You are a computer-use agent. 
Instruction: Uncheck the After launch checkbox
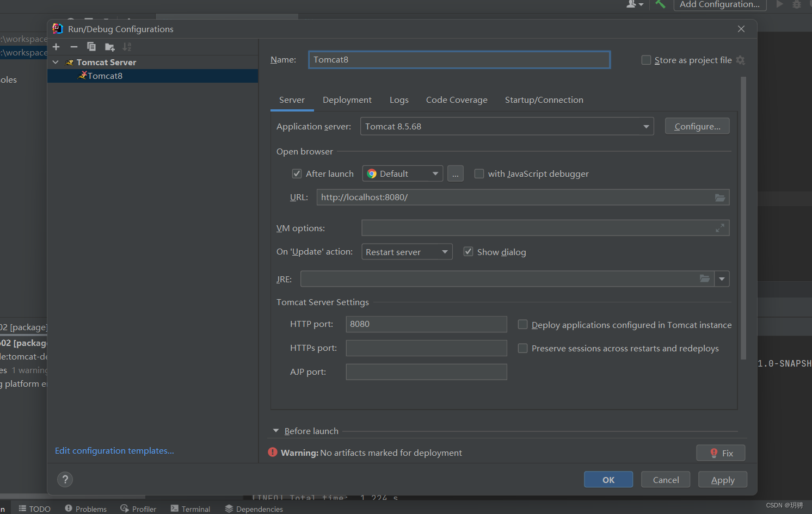point(297,174)
